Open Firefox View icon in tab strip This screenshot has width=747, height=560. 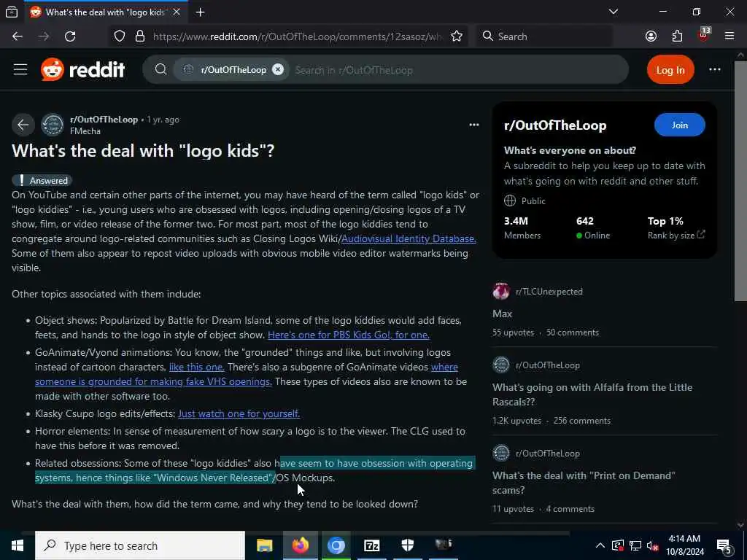(x=12, y=12)
